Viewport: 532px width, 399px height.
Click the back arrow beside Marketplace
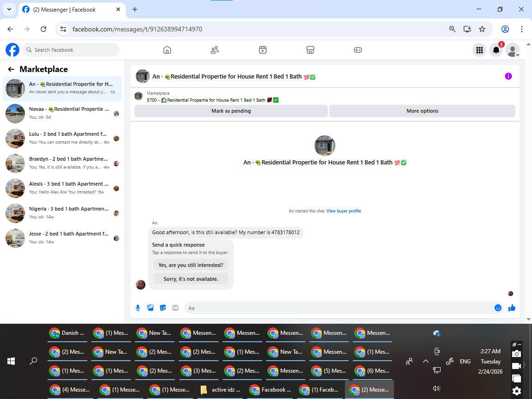pyautogui.click(x=11, y=69)
